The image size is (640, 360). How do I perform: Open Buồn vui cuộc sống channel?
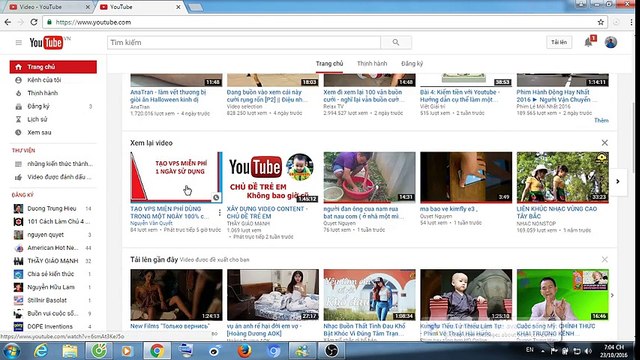(x=53, y=313)
